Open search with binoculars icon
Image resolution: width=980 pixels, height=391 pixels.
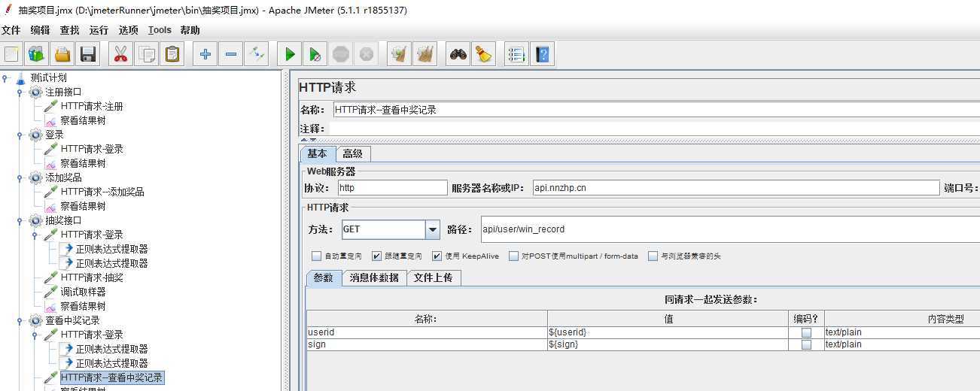[x=458, y=54]
